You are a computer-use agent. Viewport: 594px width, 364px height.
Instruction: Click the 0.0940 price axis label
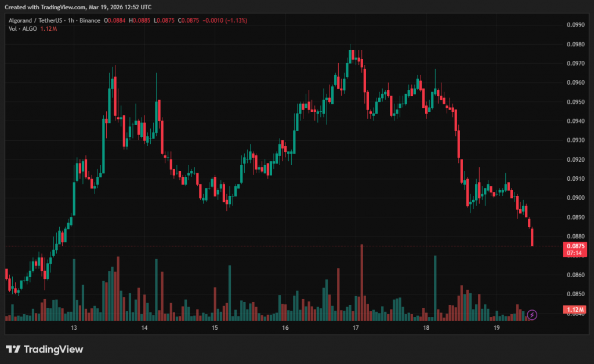[575, 121]
